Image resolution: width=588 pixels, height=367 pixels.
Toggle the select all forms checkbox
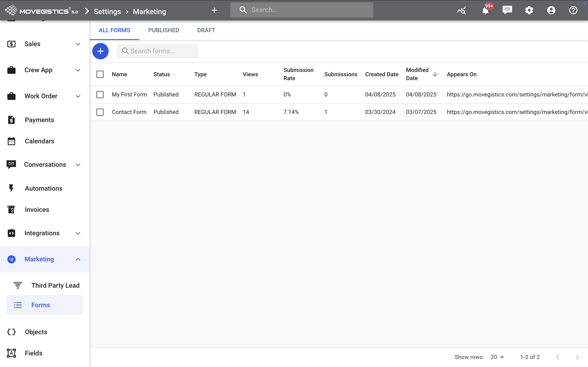[x=100, y=74]
